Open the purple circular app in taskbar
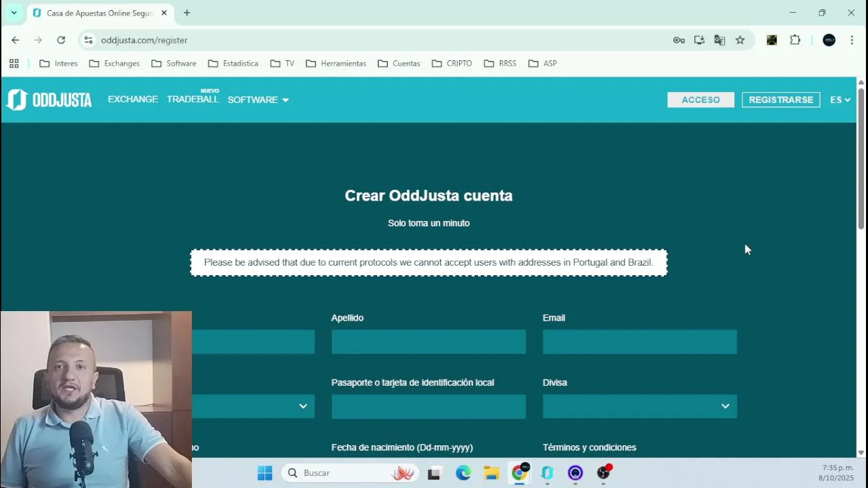Viewport: 868px width, 488px height. pyautogui.click(x=575, y=472)
